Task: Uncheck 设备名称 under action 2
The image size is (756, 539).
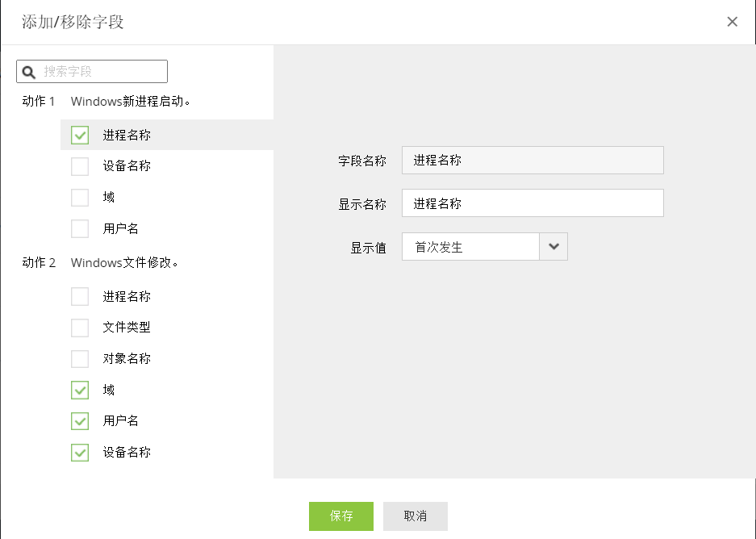Action: 80,453
